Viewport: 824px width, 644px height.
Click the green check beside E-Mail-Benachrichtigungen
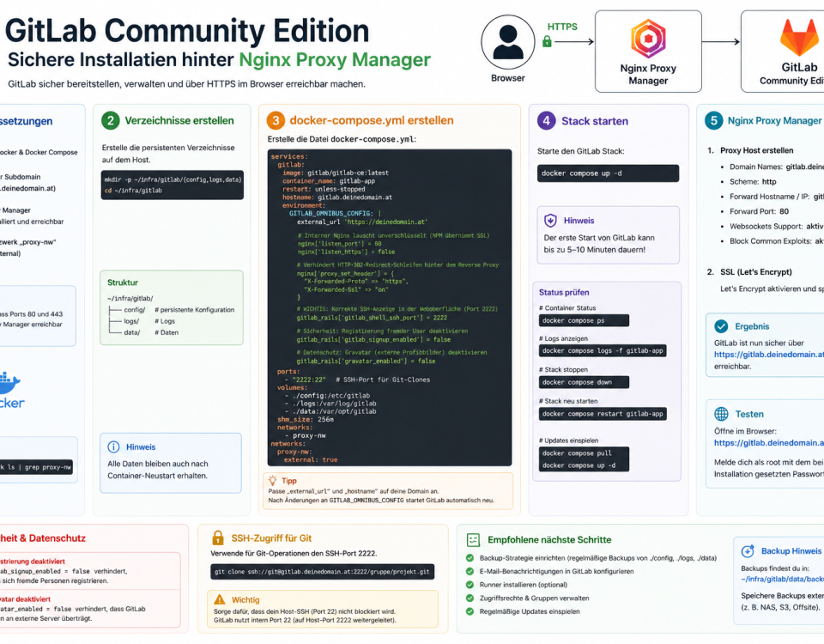point(470,571)
